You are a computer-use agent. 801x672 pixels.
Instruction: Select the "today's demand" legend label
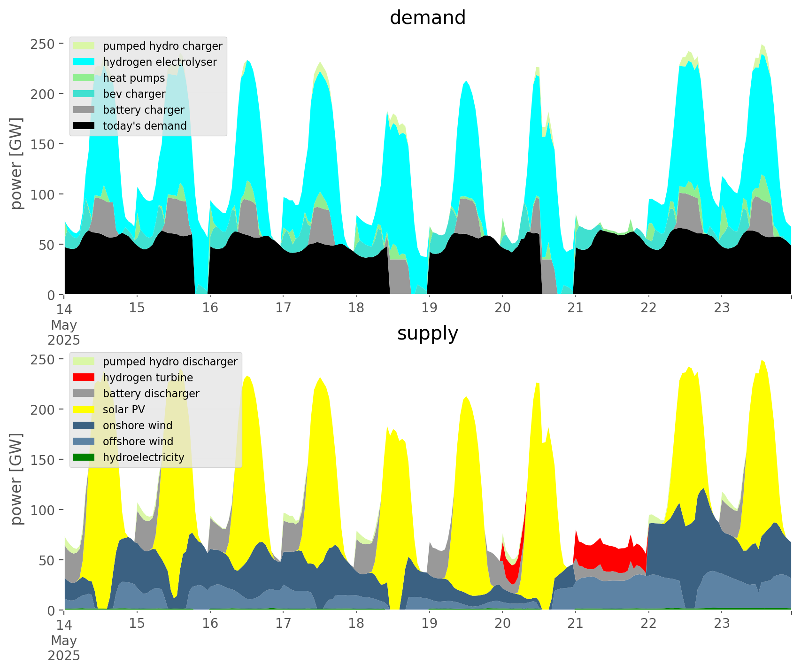pos(145,126)
